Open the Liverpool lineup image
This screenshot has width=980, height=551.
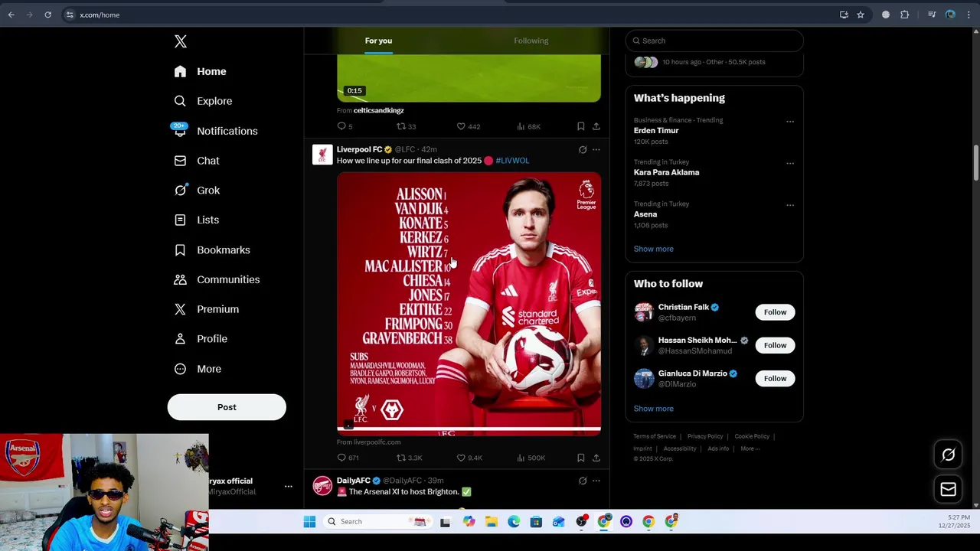[469, 304]
